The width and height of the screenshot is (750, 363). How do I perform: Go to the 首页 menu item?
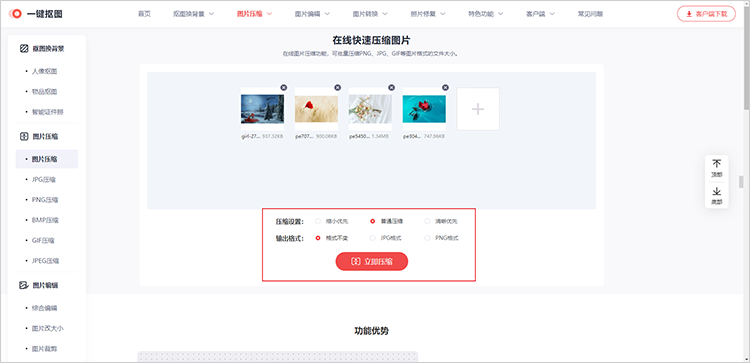click(144, 14)
